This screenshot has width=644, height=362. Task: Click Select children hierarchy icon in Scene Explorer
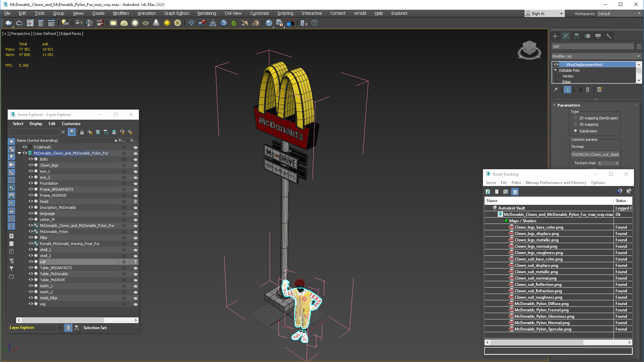tap(106, 132)
